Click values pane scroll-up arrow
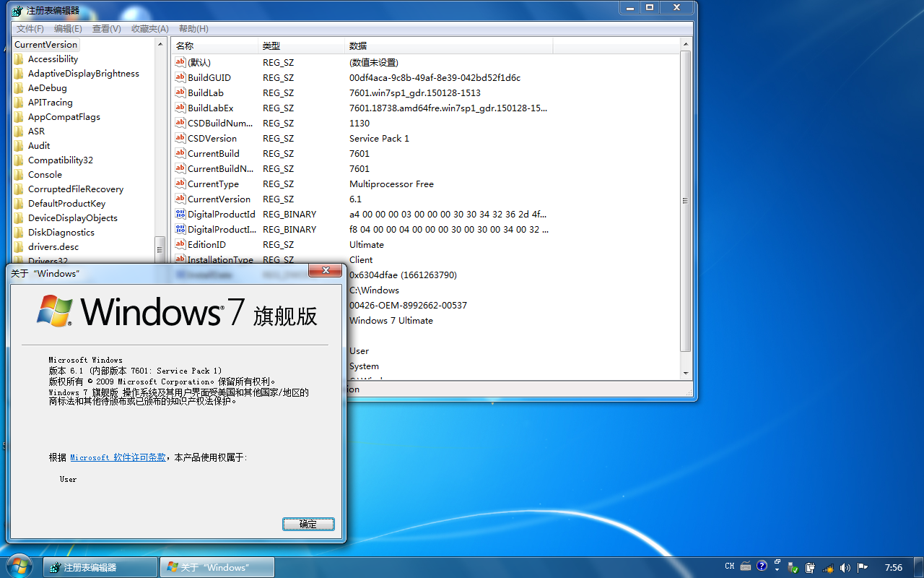Viewport: 924px width, 578px height. point(686,45)
